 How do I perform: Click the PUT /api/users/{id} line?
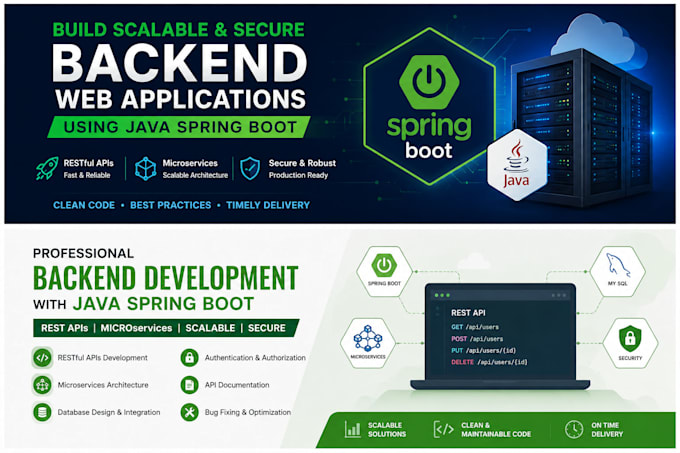(x=484, y=350)
